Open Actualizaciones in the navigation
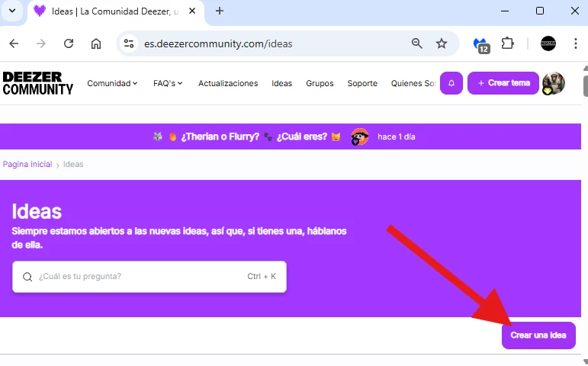Viewport: 588px width, 366px height. [x=228, y=83]
